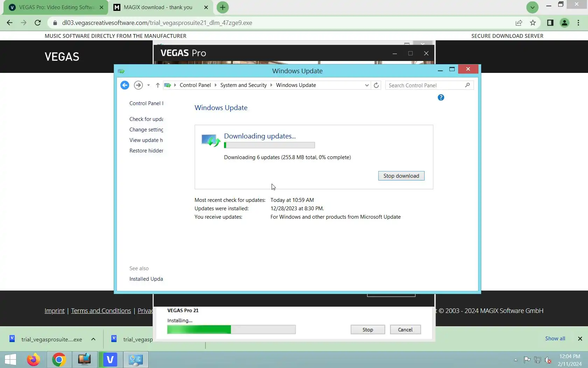Viewport: 588px width, 368px height.
Task: Open the taskbar clock showing 12:04 PM
Action: (x=569, y=360)
